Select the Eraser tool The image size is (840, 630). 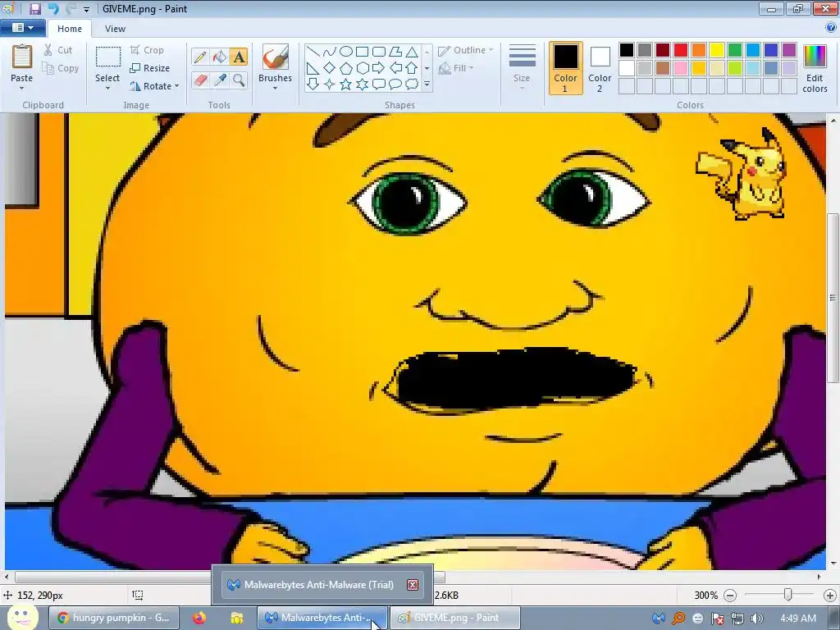200,80
